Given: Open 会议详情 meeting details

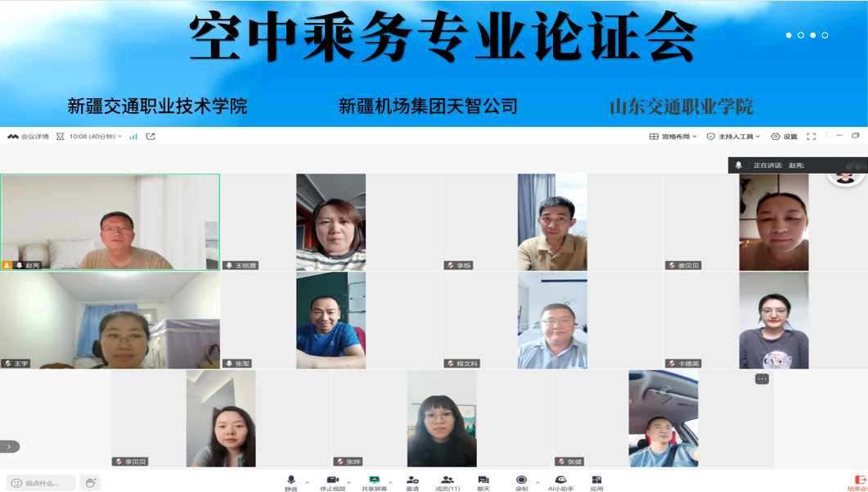Looking at the screenshot, I should 29,136.
